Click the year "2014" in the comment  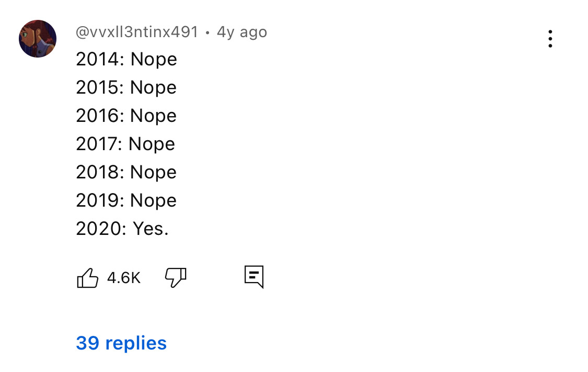tap(98, 60)
